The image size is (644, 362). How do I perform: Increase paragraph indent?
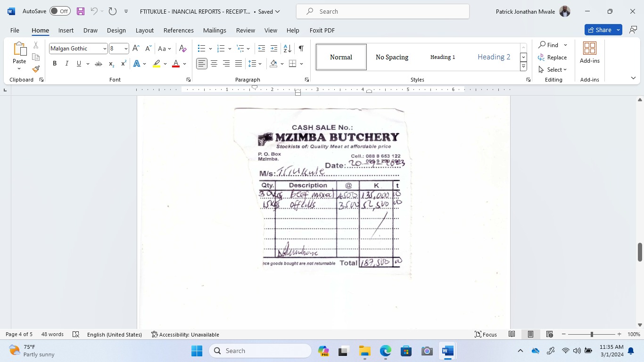274,49
